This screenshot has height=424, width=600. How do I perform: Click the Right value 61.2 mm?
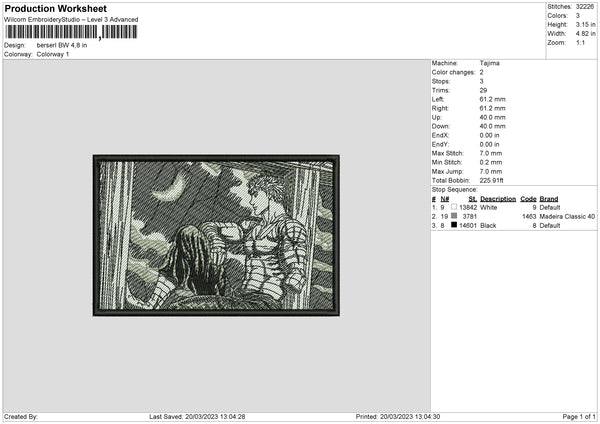coord(492,108)
